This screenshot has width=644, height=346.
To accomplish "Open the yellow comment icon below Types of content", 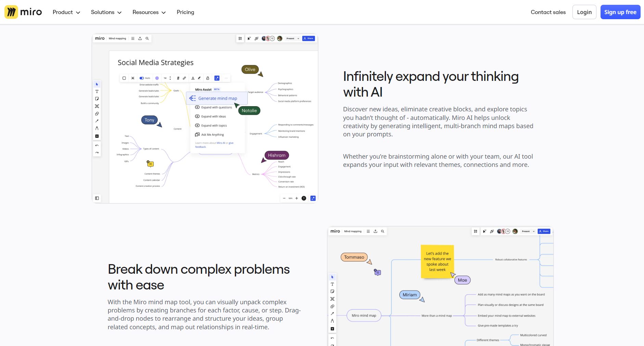I will tap(150, 164).
